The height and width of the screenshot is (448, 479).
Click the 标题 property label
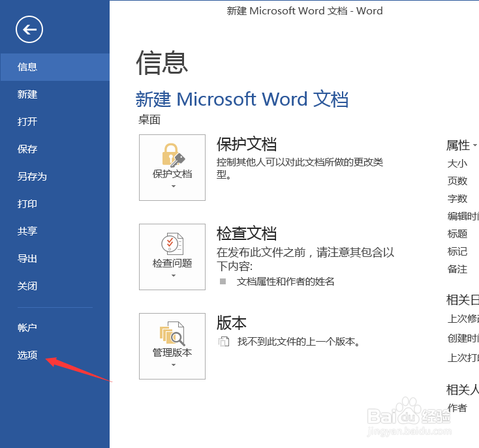pyautogui.click(x=457, y=233)
